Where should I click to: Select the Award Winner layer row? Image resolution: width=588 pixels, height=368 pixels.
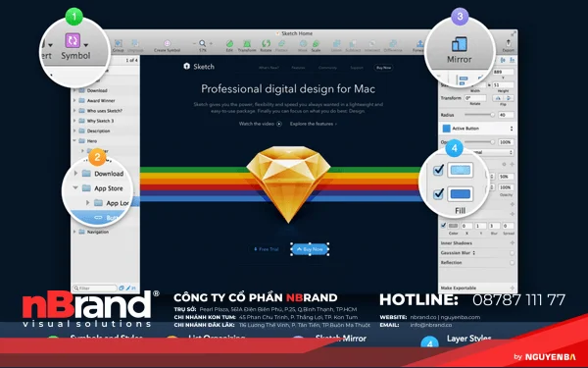[105, 101]
